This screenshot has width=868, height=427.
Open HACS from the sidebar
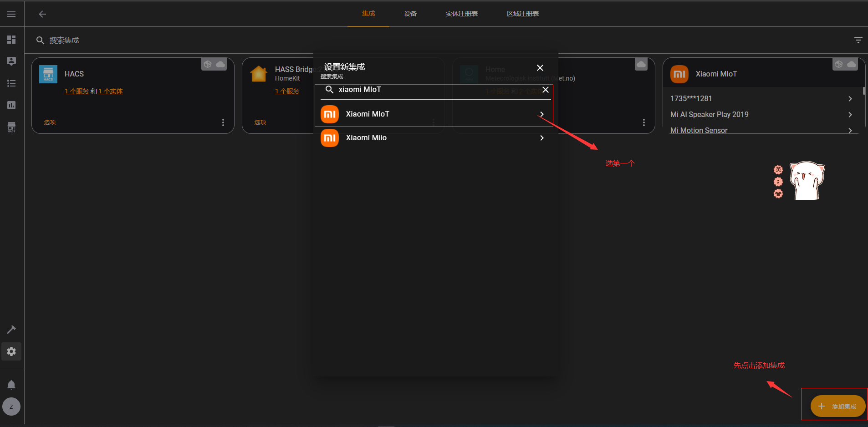pyautogui.click(x=11, y=127)
